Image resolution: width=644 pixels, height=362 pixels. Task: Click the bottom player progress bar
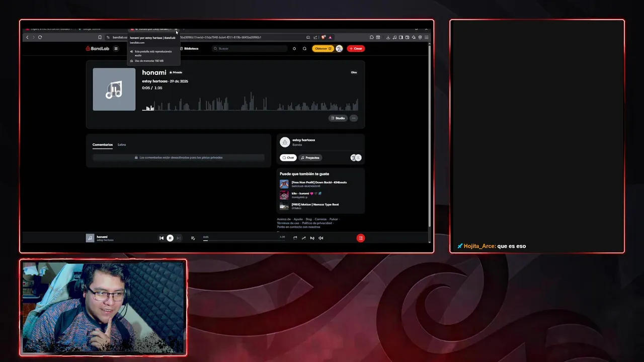pos(244,240)
